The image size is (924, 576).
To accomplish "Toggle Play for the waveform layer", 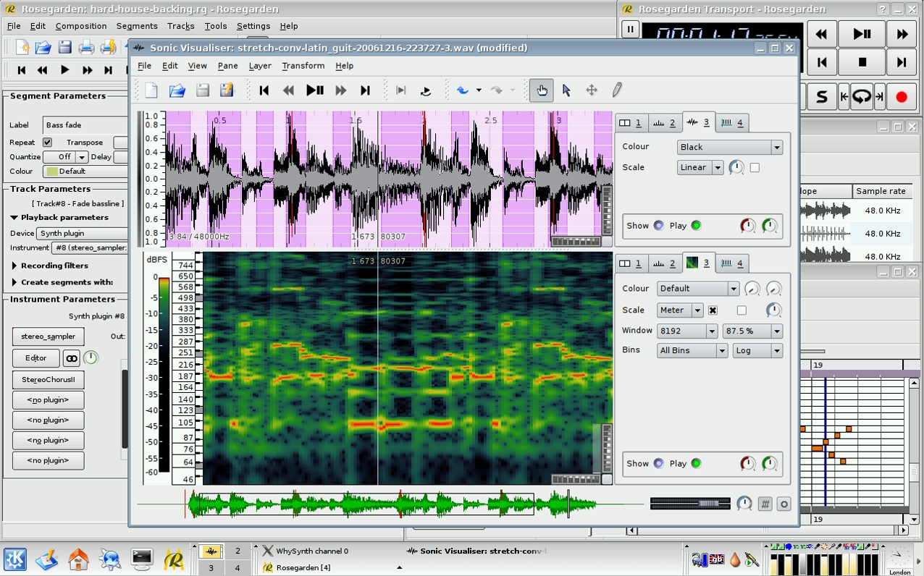I will point(696,226).
